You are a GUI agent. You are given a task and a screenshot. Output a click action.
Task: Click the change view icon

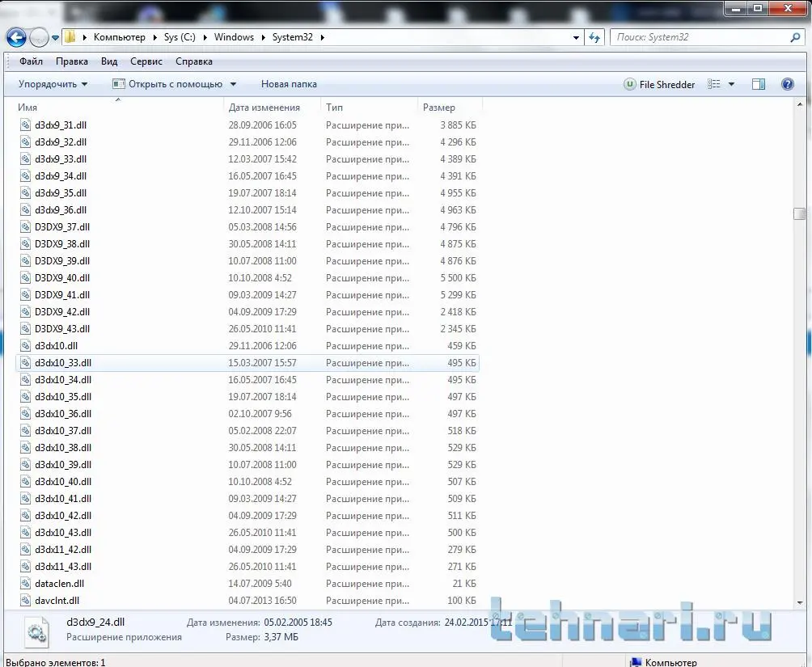[713, 84]
